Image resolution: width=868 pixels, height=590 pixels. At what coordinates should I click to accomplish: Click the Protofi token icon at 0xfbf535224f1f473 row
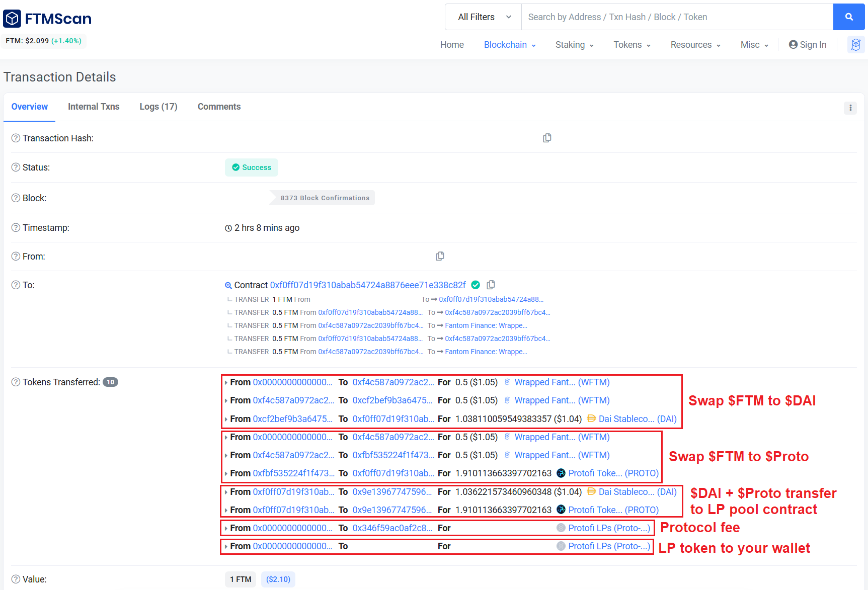pos(561,473)
